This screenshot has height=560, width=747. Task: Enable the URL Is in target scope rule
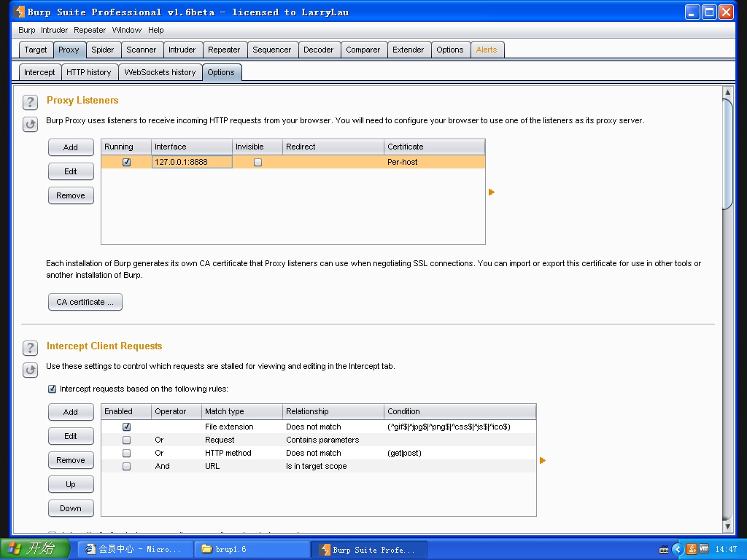(x=127, y=466)
